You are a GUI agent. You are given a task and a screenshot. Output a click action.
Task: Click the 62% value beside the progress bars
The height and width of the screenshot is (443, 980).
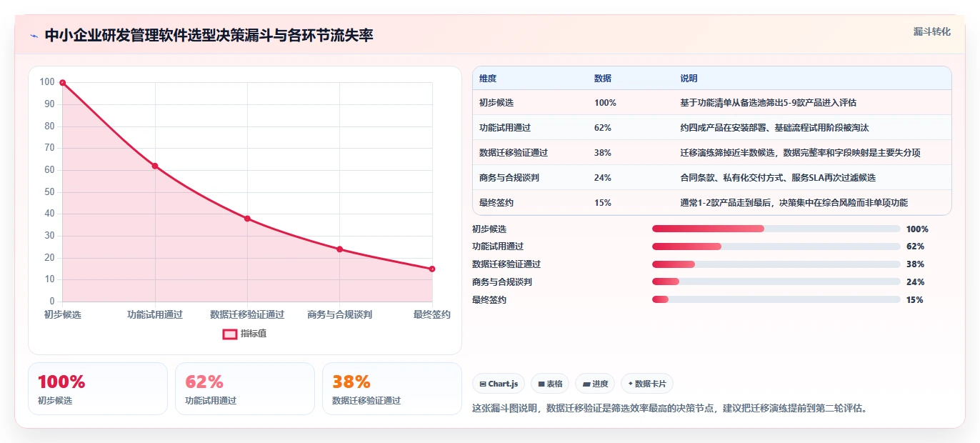click(x=915, y=247)
